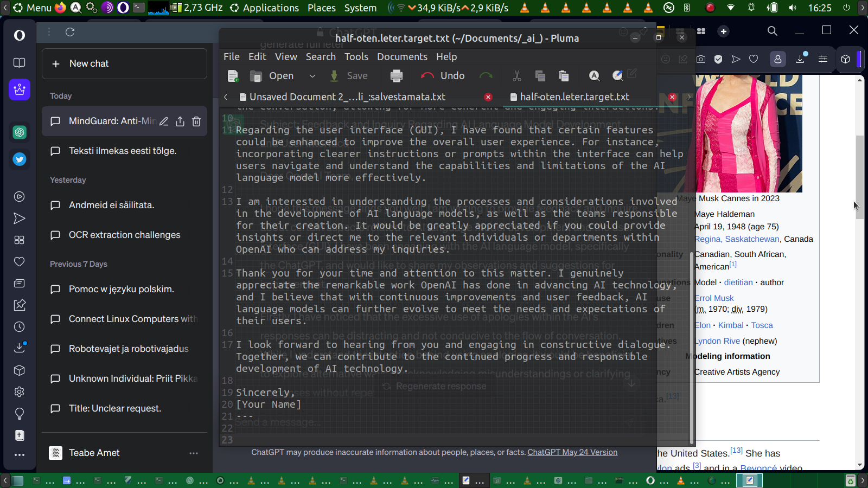Screen dimensions: 868x488
Task: Open the Opera main menu logo
Action: (x=20, y=35)
